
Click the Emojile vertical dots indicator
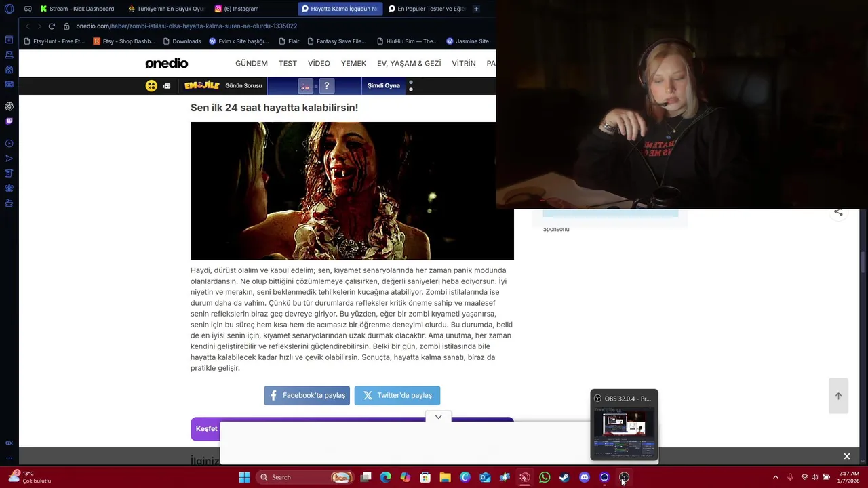(x=410, y=86)
